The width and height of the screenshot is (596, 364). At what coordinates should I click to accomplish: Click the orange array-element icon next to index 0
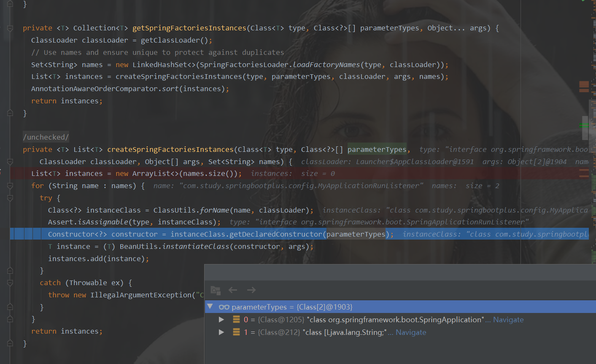click(x=236, y=319)
